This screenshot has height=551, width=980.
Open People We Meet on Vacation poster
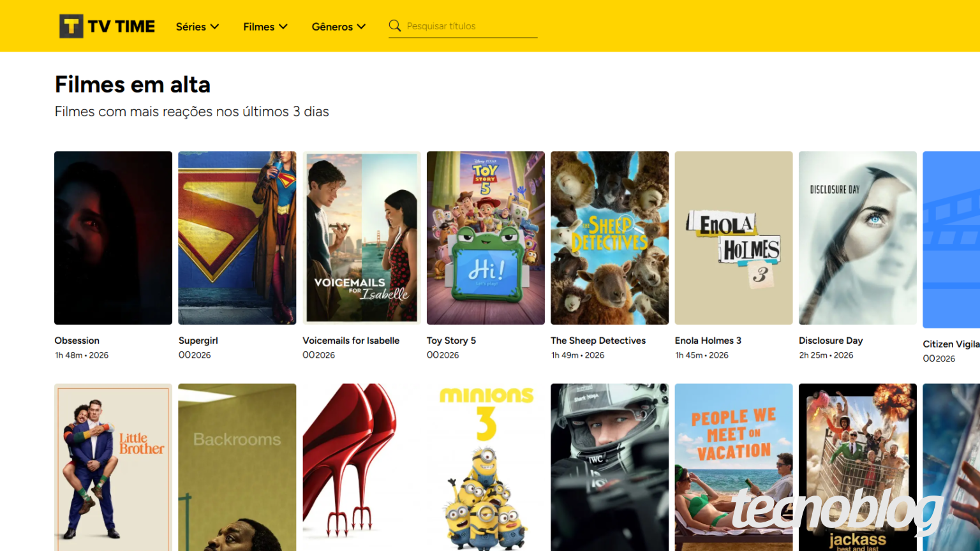[734, 467]
